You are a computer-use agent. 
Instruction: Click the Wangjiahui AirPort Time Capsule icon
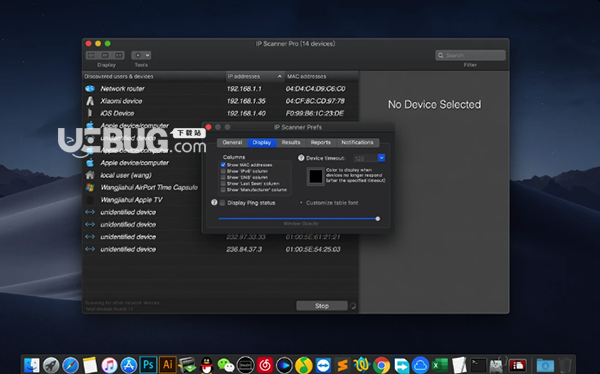coord(90,187)
